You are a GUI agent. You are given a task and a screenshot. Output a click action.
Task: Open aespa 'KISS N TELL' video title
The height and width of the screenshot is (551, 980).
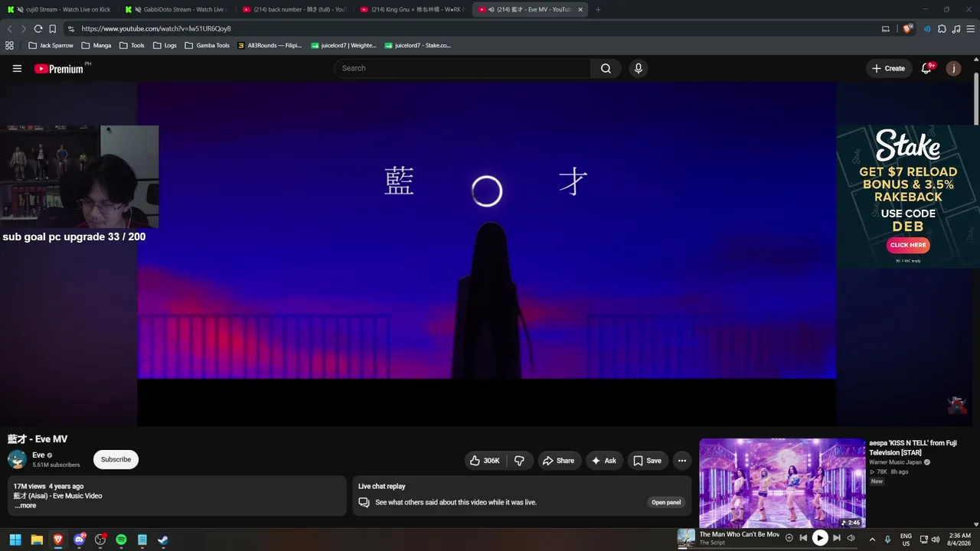913,448
